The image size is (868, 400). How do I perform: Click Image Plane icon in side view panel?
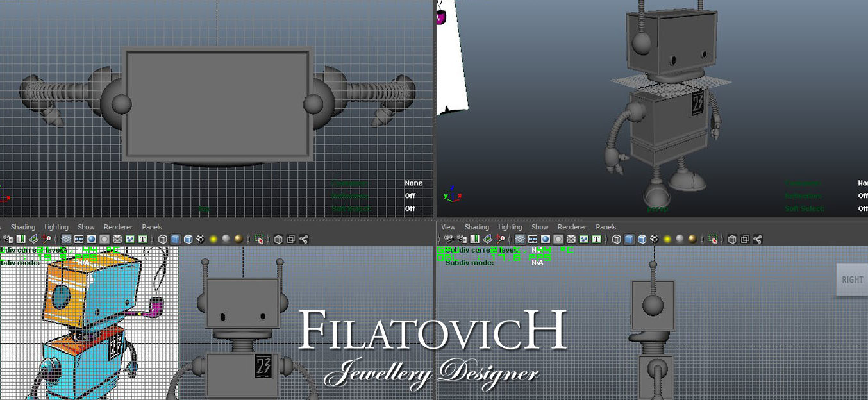click(488, 239)
